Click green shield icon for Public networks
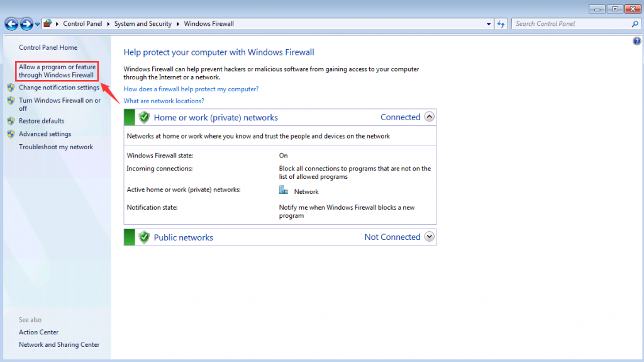 click(x=144, y=237)
